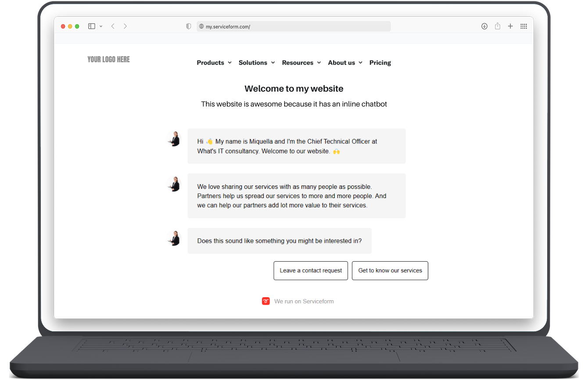
Task: Click the inline chatbot subtitle text
Action: (x=294, y=104)
